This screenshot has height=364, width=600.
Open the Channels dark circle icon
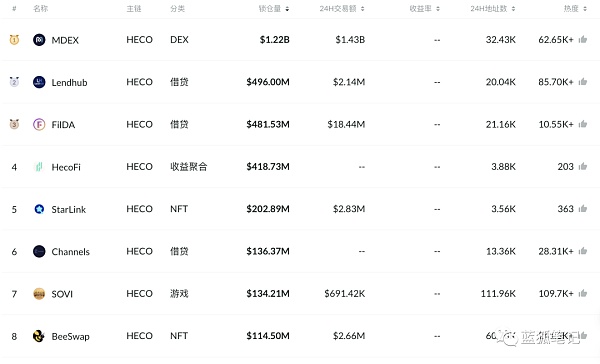pyautogui.click(x=39, y=251)
